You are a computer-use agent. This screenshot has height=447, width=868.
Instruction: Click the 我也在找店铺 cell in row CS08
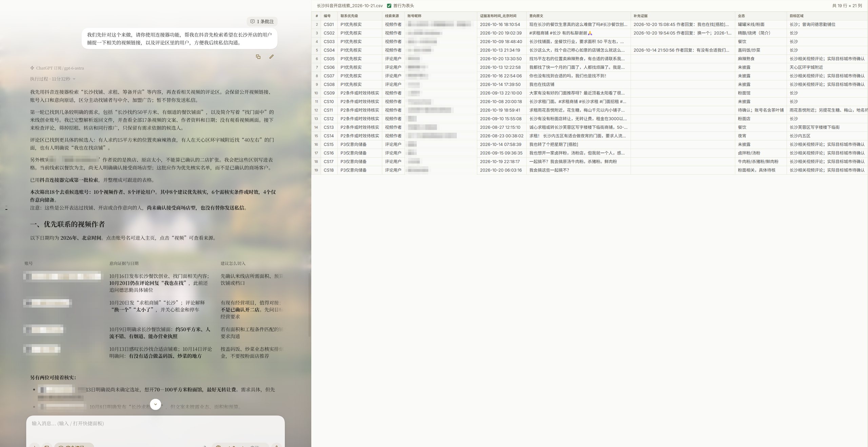click(x=578, y=84)
